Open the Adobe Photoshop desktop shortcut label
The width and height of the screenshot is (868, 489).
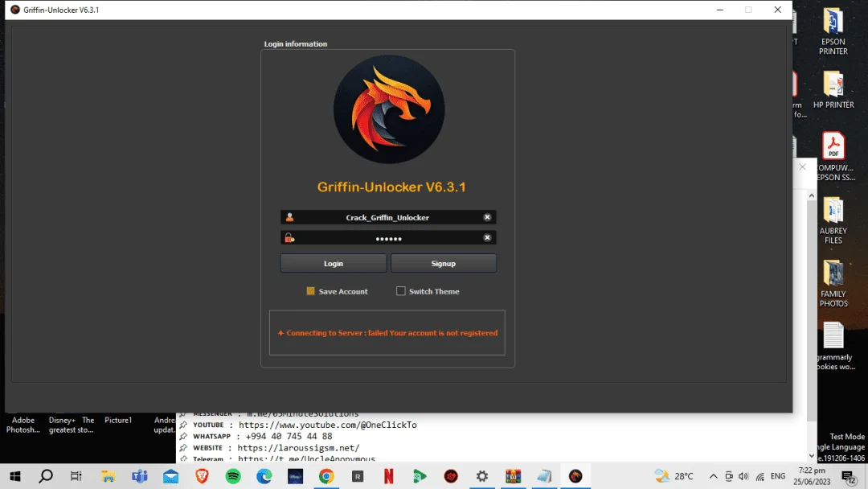(x=23, y=425)
